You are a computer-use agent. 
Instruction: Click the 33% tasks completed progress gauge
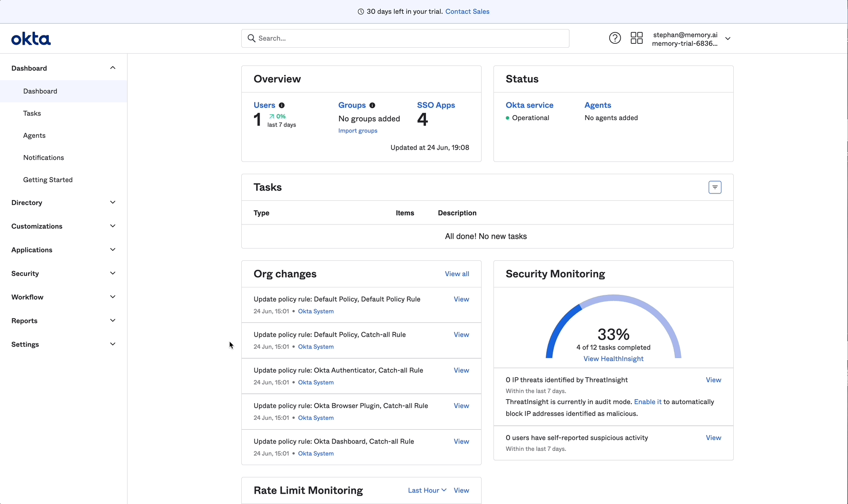pos(613,334)
